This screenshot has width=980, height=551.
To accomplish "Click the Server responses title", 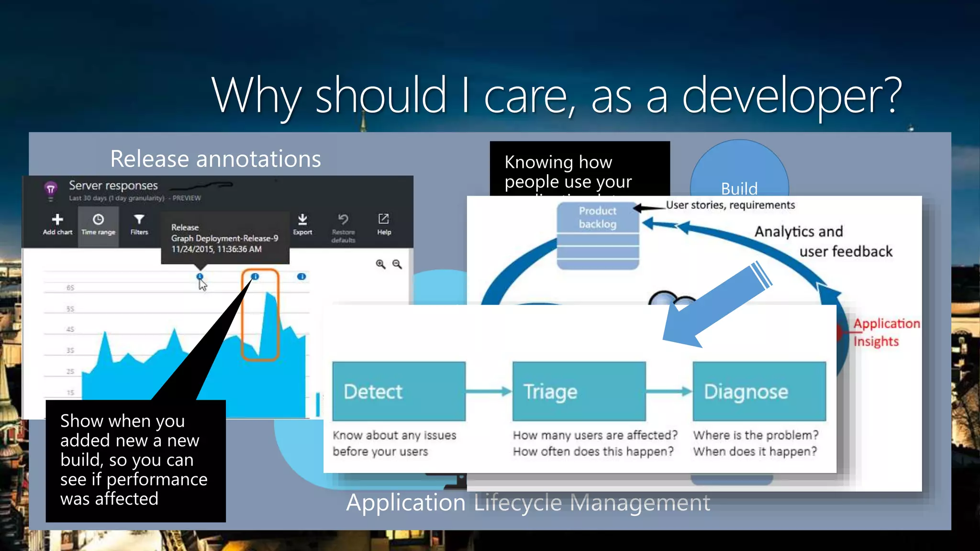I will tap(113, 186).
